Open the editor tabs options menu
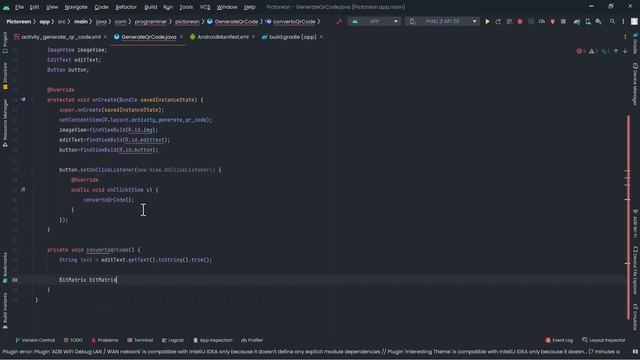This screenshot has width=640, height=360. (x=625, y=37)
